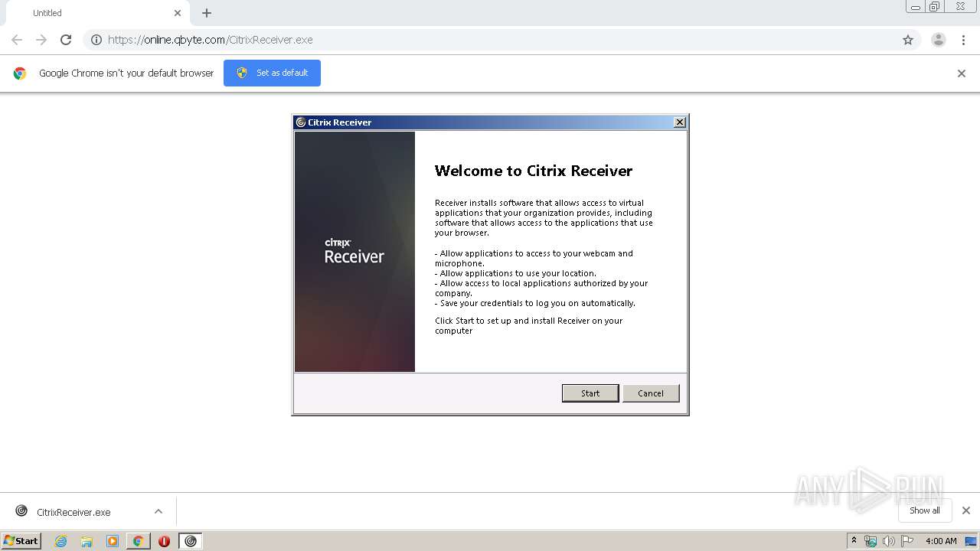The height and width of the screenshot is (551, 980).
Task: Launch Internet Explorer from taskbar
Action: point(61,541)
